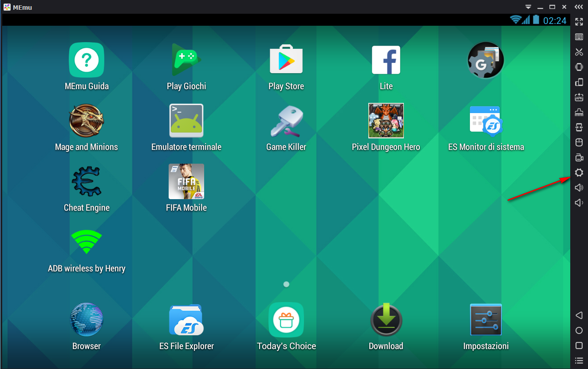Image resolution: width=588 pixels, height=369 pixels.
Task: Launch Cheat Engine
Action: coord(87,181)
